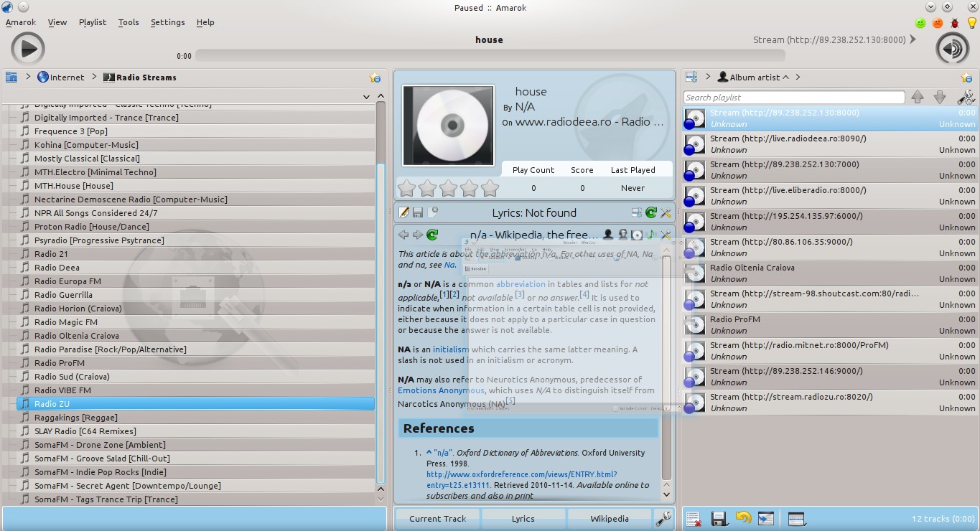Image resolution: width=980 pixels, height=531 pixels.
Task: Open the Tools menu
Action: [129, 22]
